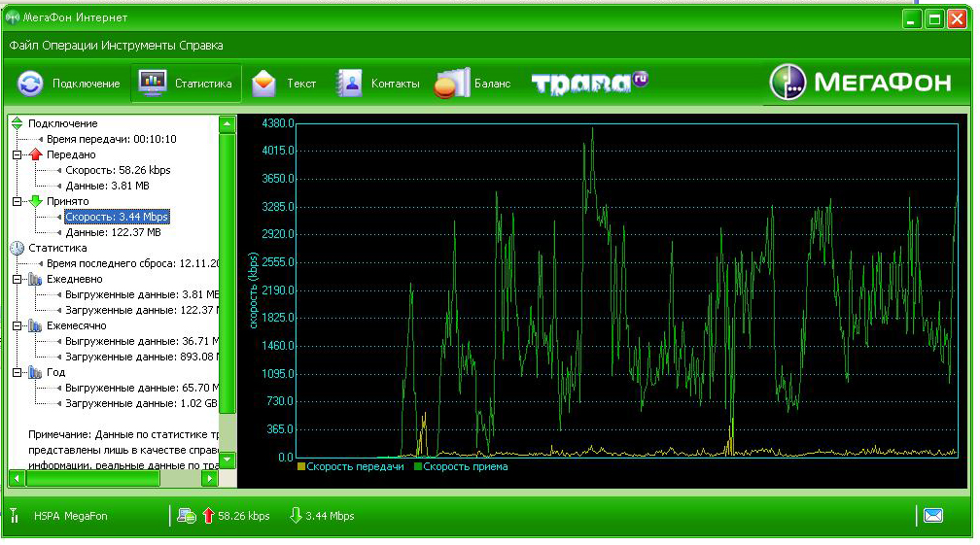Select Загруженные данные: 1.02 GB row

tap(142, 403)
